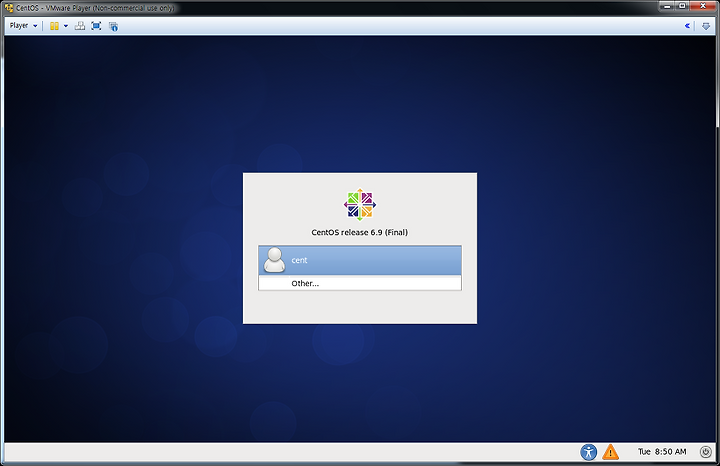This screenshot has height=466, width=720.
Task: Select the cent user account
Action: click(x=360, y=260)
